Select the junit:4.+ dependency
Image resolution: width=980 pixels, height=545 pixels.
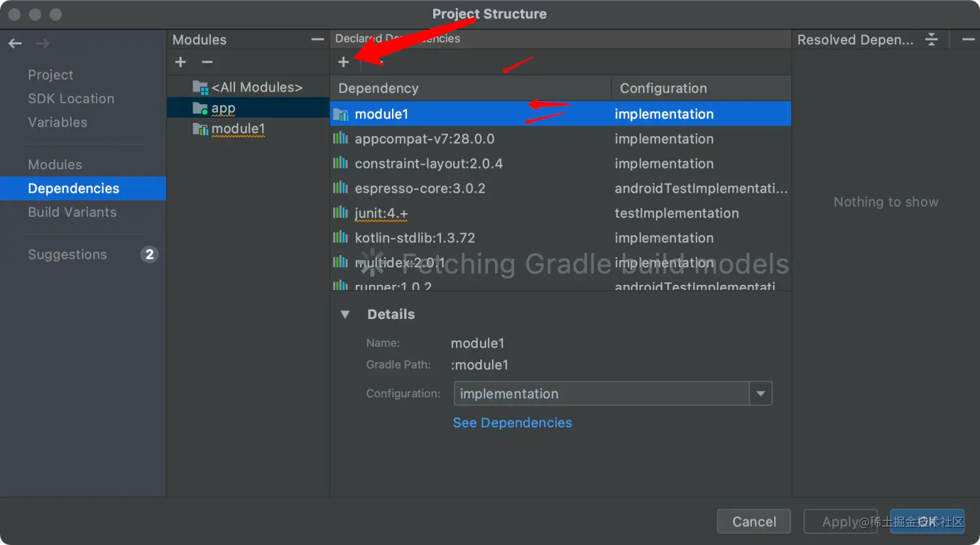pyautogui.click(x=561, y=213)
